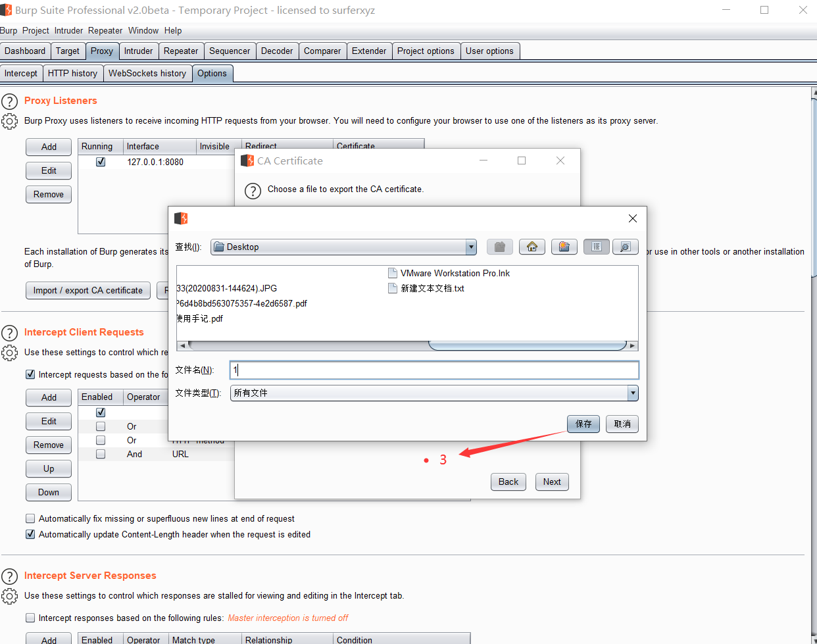Open the Project menu

tap(36, 30)
